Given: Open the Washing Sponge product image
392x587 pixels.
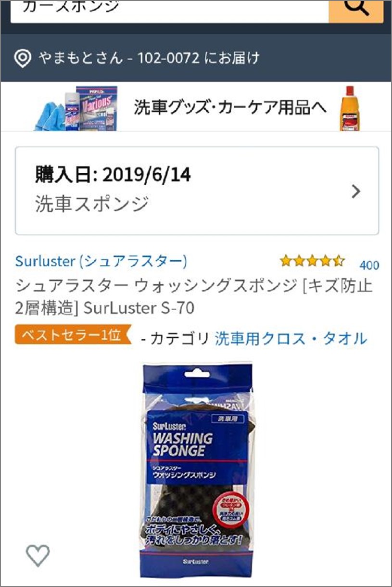Looking at the screenshot, I should click(x=197, y=464).
